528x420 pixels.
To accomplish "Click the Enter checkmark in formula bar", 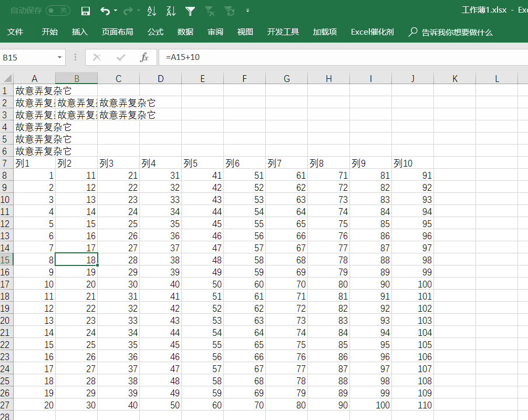I will [120, 57].
